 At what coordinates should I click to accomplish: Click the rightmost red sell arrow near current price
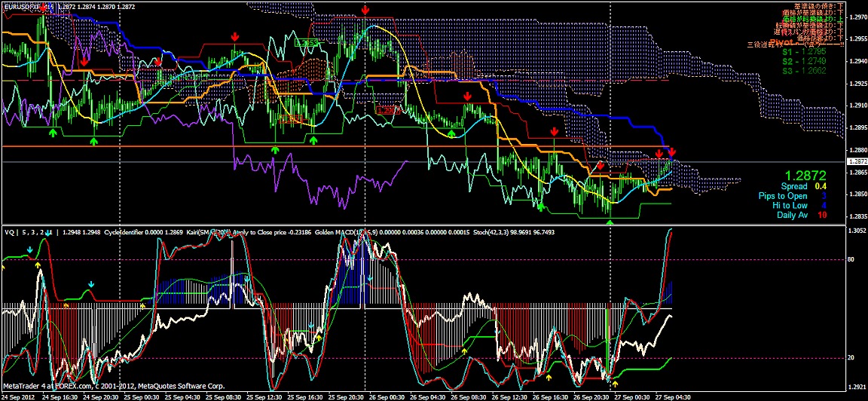click(671, 152)
